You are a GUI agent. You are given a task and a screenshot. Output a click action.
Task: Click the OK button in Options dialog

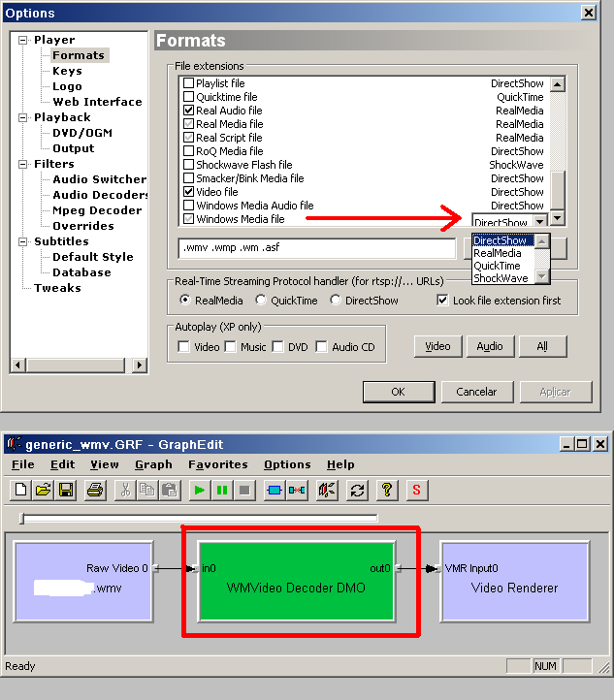click(399, 392)
